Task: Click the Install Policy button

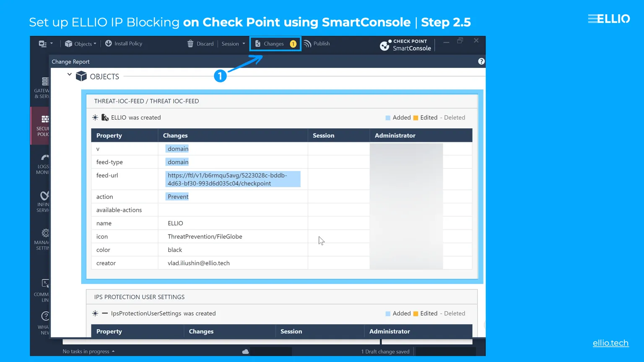Action: tap(124, 44)
